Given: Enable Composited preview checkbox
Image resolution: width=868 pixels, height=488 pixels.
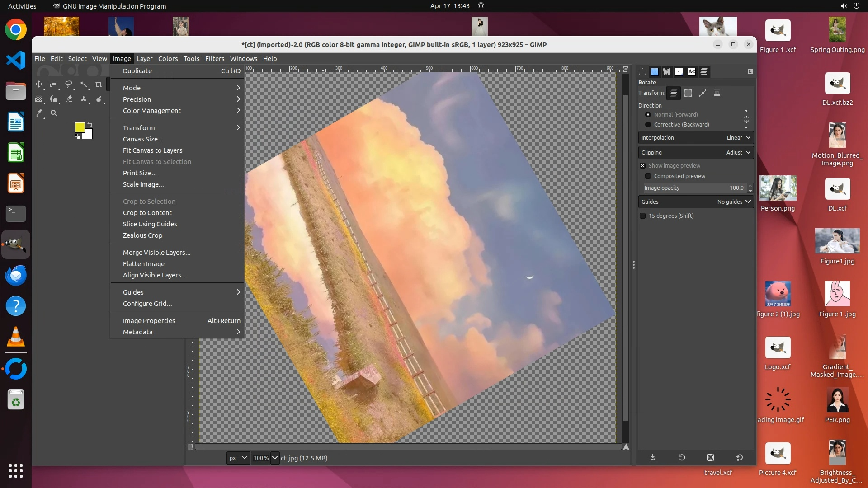Looking at the screenshot, I should click(648, 176).
